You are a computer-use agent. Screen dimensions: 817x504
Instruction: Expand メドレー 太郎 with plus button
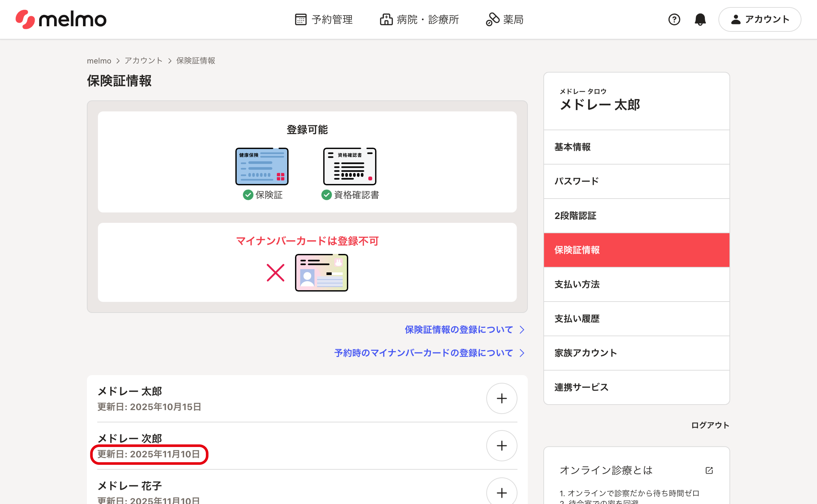tap(501, 398)
